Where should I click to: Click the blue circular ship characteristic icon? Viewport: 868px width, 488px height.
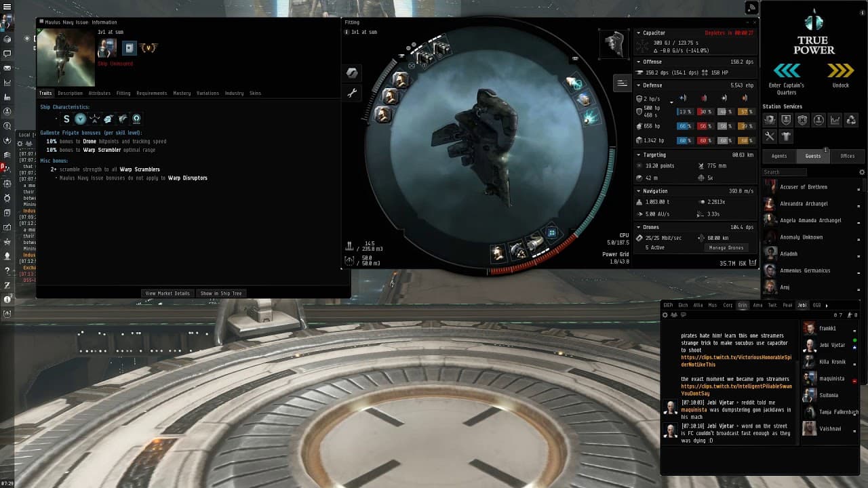(81, 119)
